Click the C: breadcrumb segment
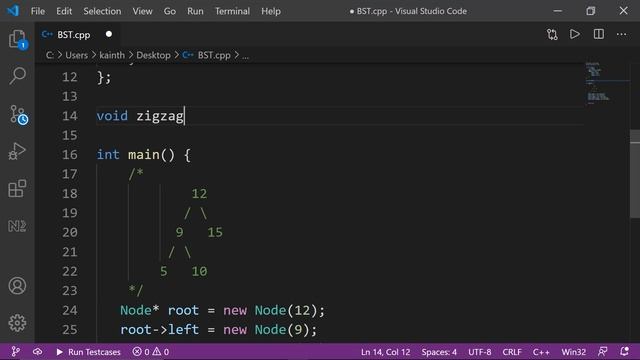 (49, 55)
